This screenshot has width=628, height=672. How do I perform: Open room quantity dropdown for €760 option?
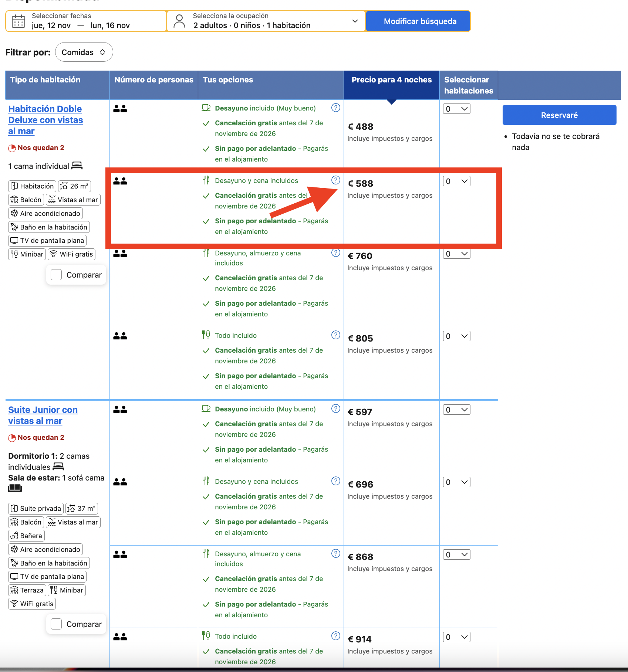tap(456, 254)
